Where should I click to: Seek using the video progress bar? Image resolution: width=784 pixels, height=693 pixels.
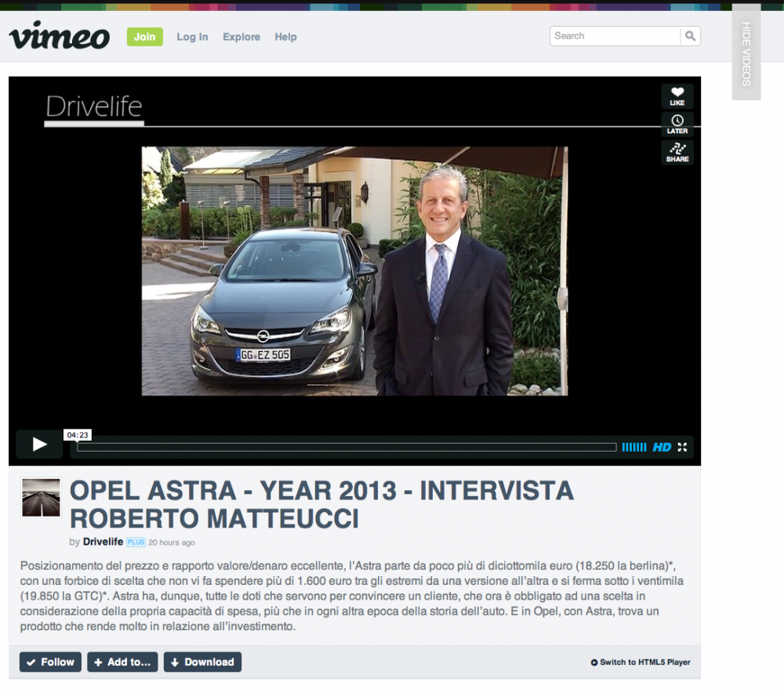(345, 447)
